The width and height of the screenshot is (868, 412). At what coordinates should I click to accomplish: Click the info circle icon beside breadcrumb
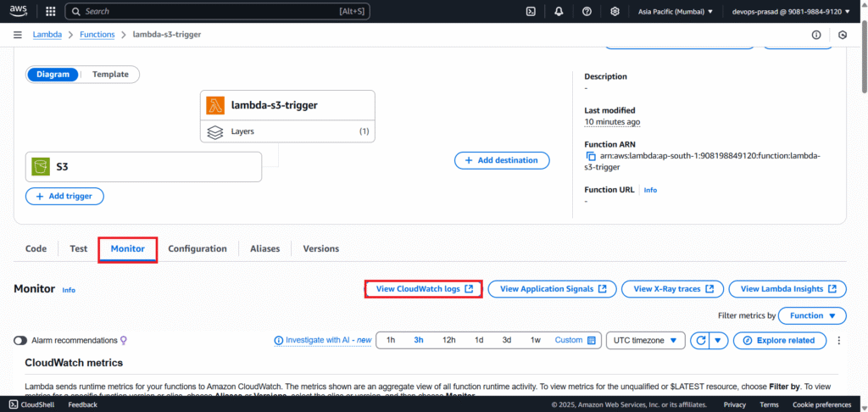point(816,34)
